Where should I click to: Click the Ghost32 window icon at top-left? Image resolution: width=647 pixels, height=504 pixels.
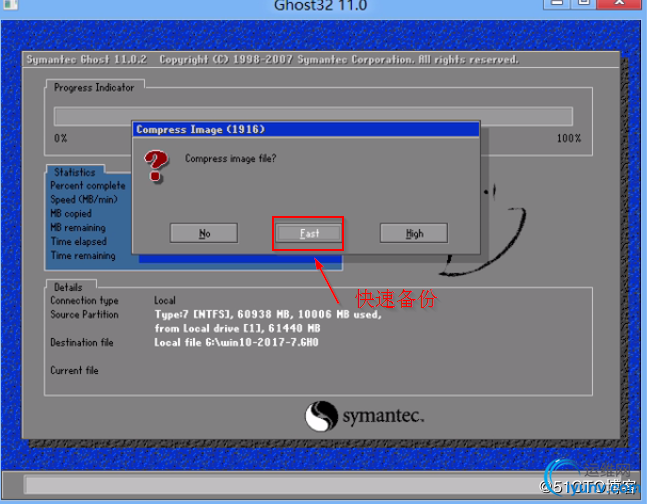coord(9,4)
